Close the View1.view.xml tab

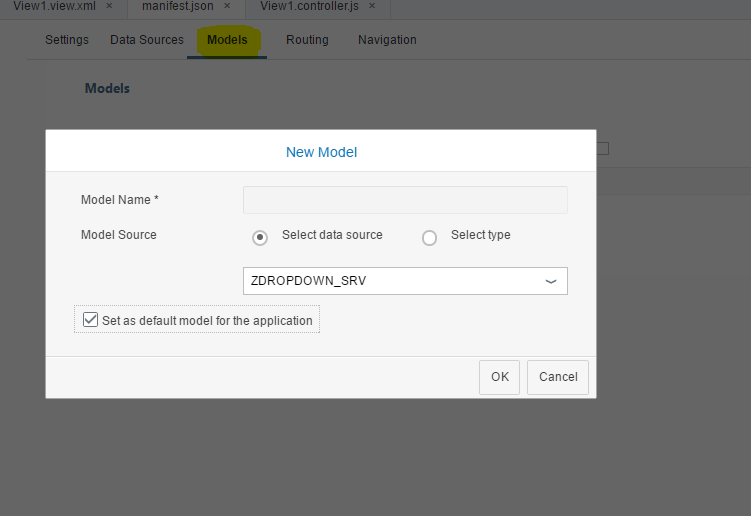pyautogui.click(x=109, y=6)
